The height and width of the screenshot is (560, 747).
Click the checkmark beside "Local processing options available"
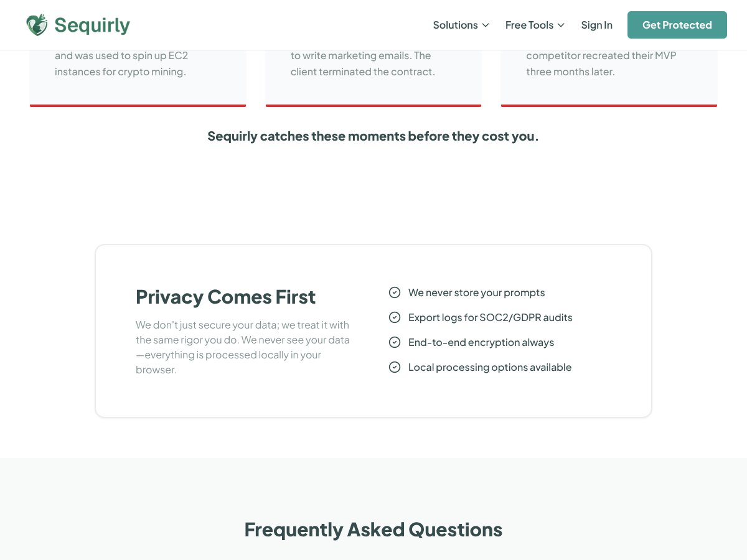pos(395,367)
